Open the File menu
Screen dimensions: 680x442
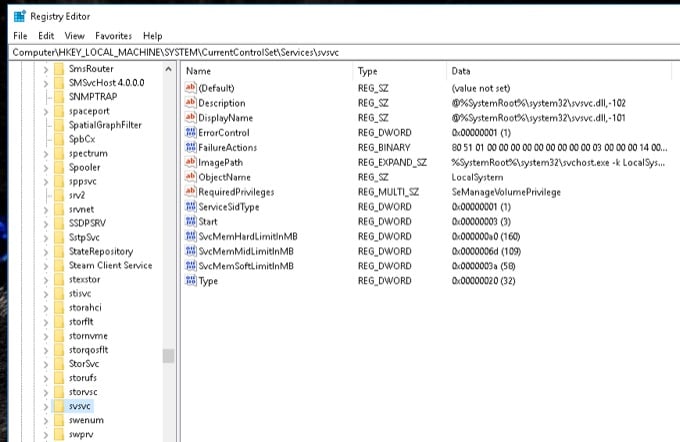click(x=20, y=36)
